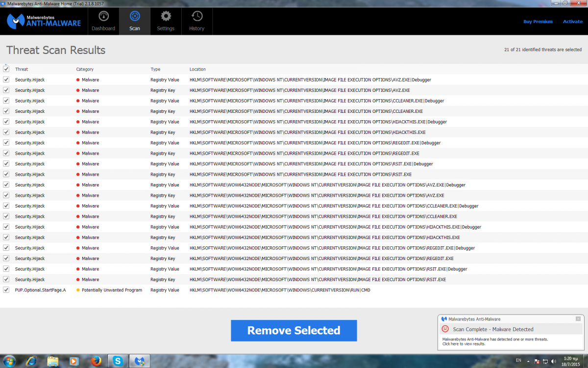Uncheck the non-WOW6432NODE AVZ.EXE|Debugger row checkbox
Image resolution: width=588 pixels, height=368 pixels.
6,79
